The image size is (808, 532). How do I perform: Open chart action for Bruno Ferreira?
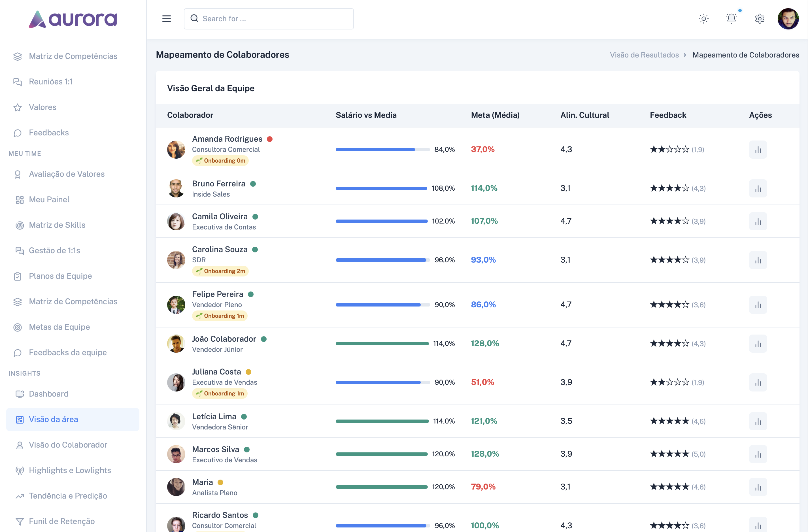[758, 188]
